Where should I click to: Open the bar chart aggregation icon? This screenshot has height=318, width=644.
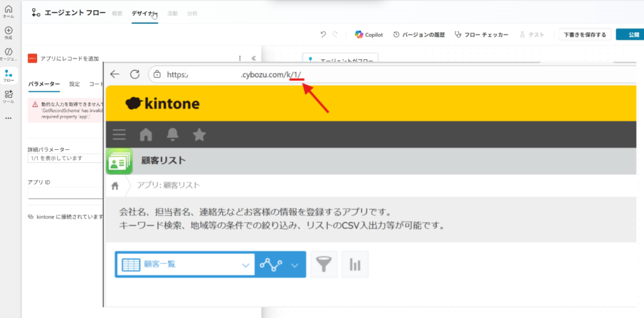pyautogui.click(x=355, y=264)
